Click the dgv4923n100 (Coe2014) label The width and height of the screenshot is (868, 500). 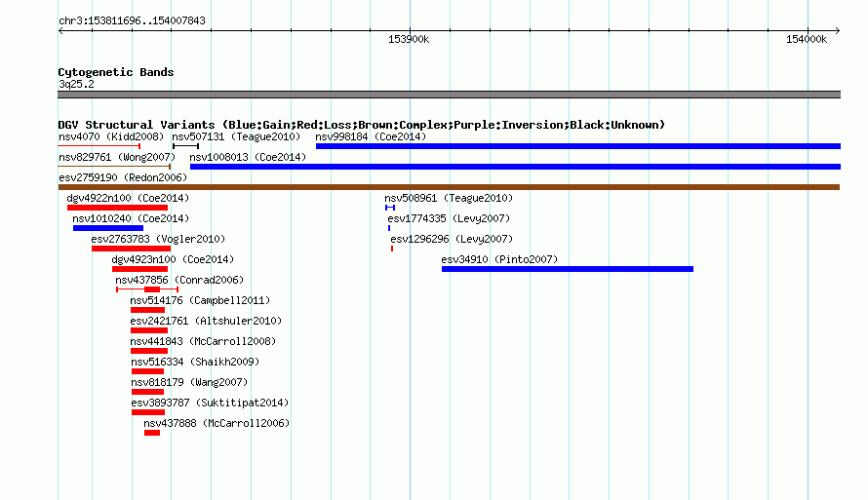(x=173, y=259)
